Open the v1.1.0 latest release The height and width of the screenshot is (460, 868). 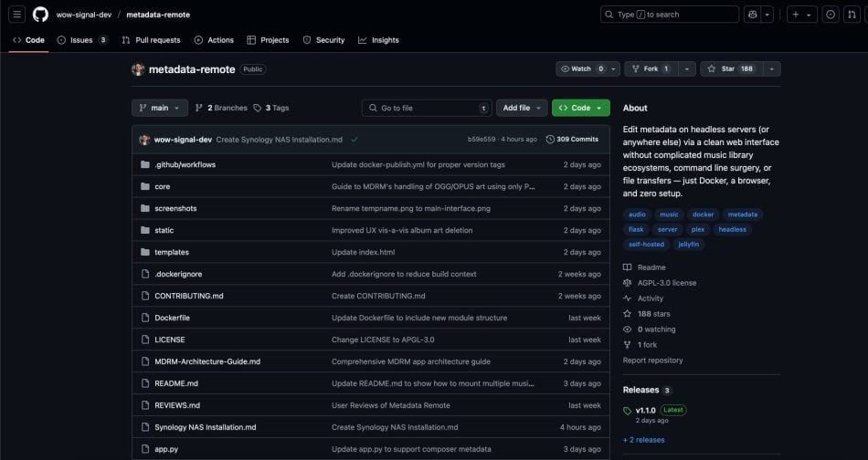click(x=646, y=410)
